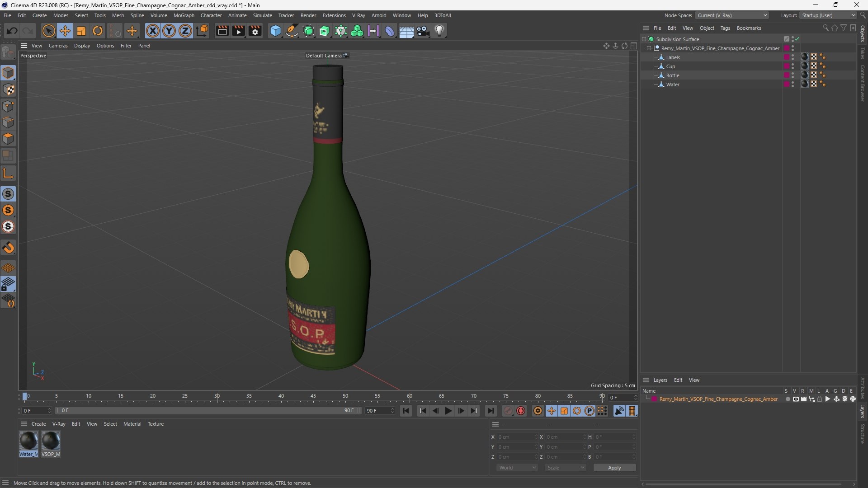Viewport: 868px width, 488px height.
Task: Open the spline Pen tool
Action: click(x=292, y=31)
